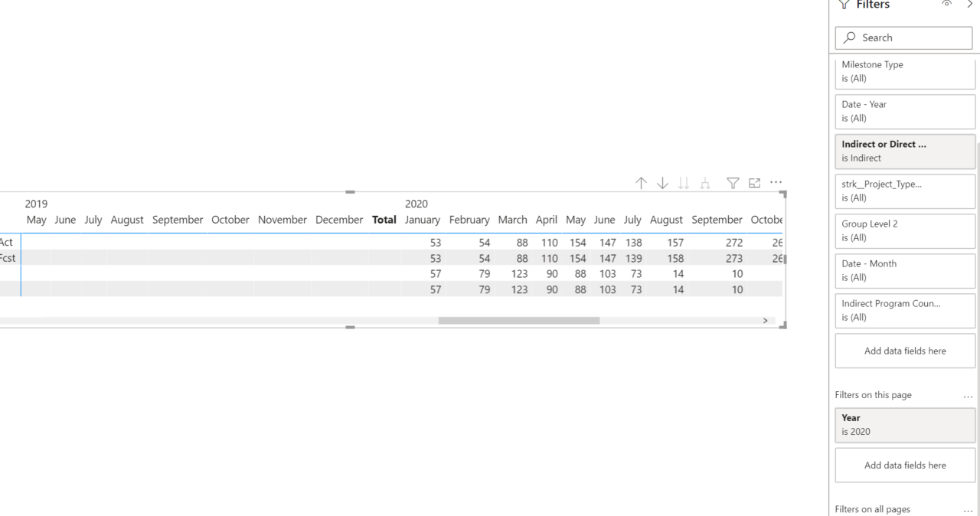Expand the Group Level 2 filter
980x516 pixels.
[x=905, y=230]
